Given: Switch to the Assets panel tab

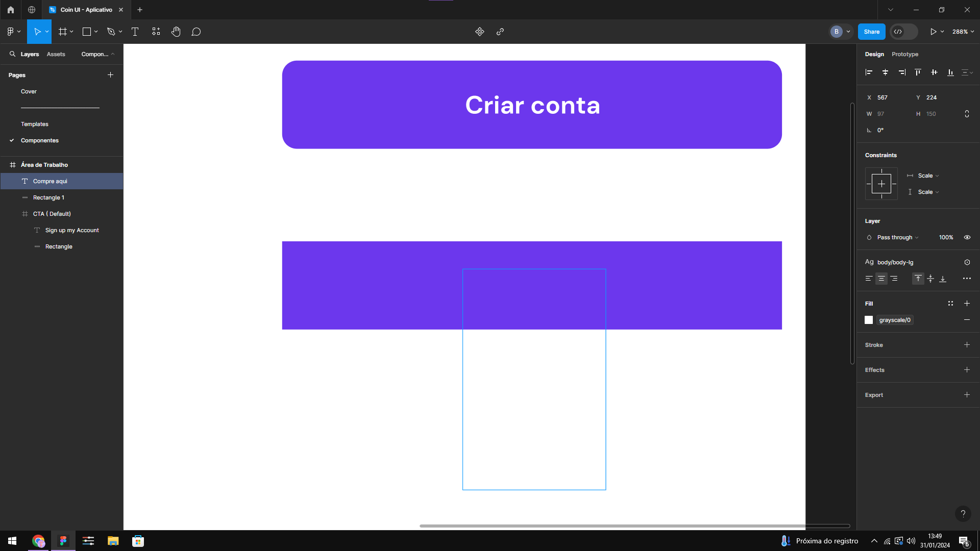Looking at the screenshot, I should [56, 54].
